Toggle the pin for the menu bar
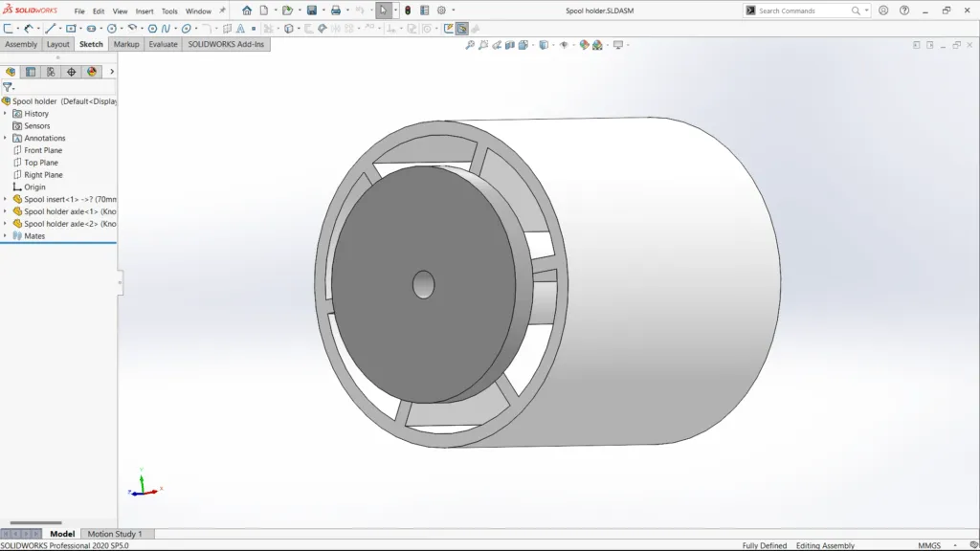The image size is (980, 551). tap(223, 11)
